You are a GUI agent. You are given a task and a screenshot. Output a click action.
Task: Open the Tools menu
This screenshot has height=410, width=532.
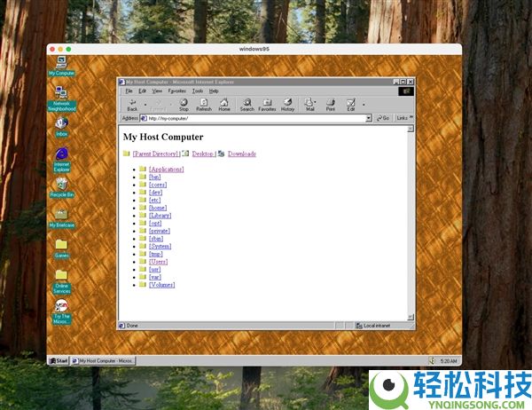[x=198, y=91]
